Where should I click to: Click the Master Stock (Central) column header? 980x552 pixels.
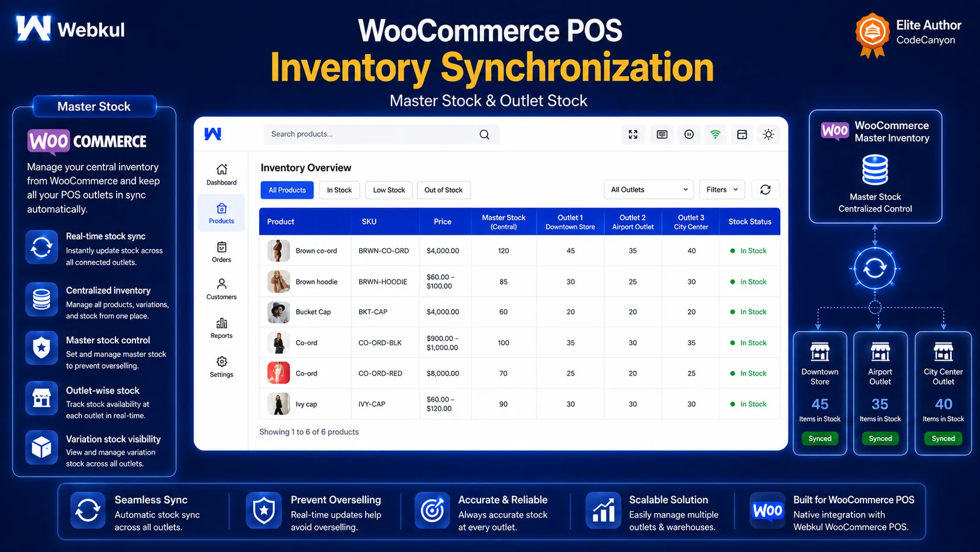(x=503, y=222)
